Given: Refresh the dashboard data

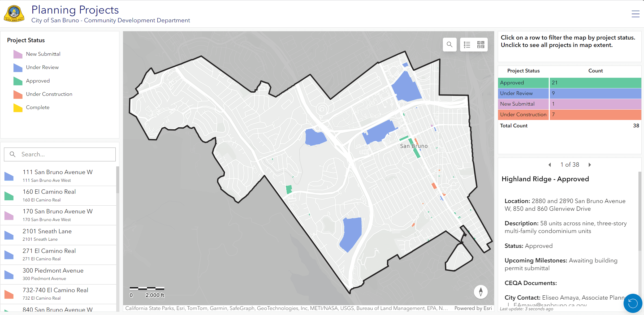Looking at the screenshot, I should click(x=633, y=303).
